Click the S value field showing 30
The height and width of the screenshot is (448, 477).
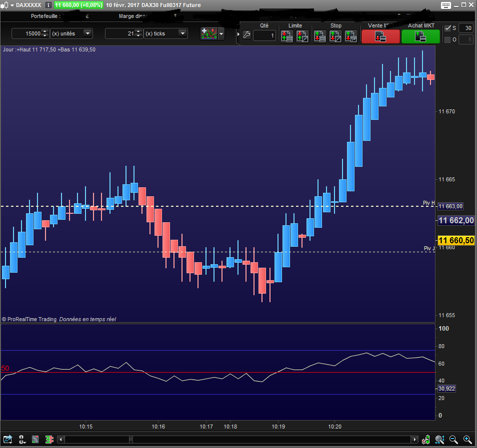click(x=465, y=28)
